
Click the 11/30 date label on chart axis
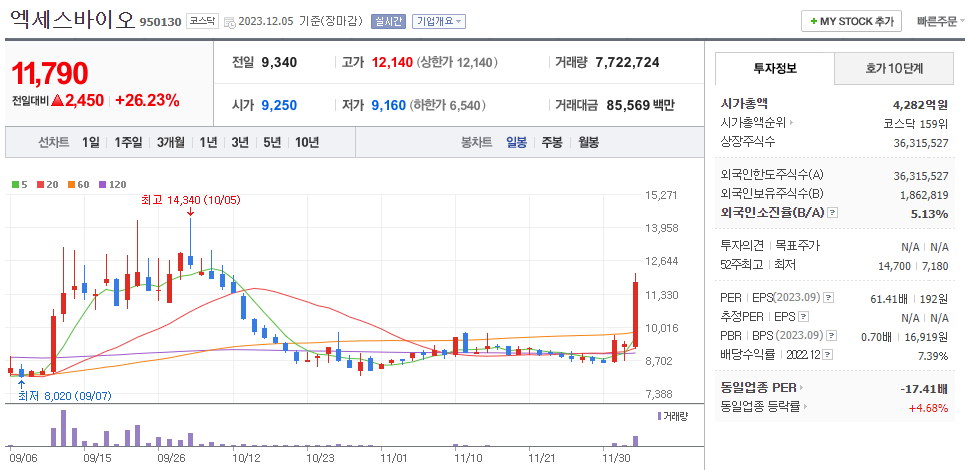[x=615, y=459]
